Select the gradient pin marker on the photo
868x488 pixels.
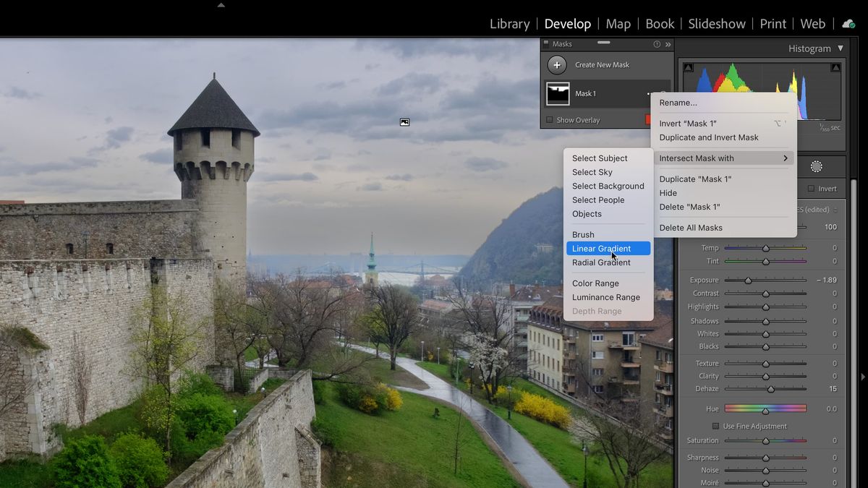pos(404,122)
